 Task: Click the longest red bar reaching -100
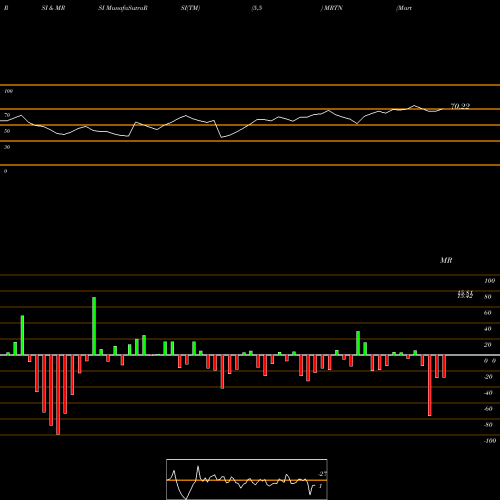click(58, 395)
